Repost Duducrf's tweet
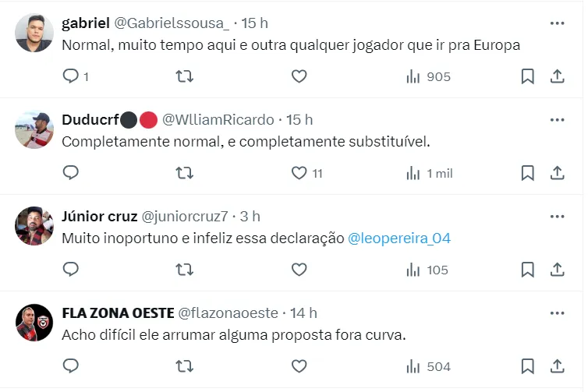The width and height of the screenshot is (588, 392). coord(185,173)
